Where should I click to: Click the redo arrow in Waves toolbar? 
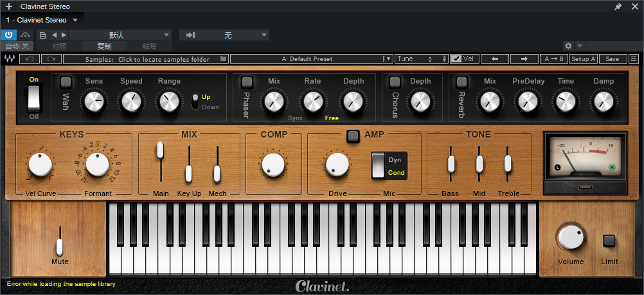[x=52, y=58]
